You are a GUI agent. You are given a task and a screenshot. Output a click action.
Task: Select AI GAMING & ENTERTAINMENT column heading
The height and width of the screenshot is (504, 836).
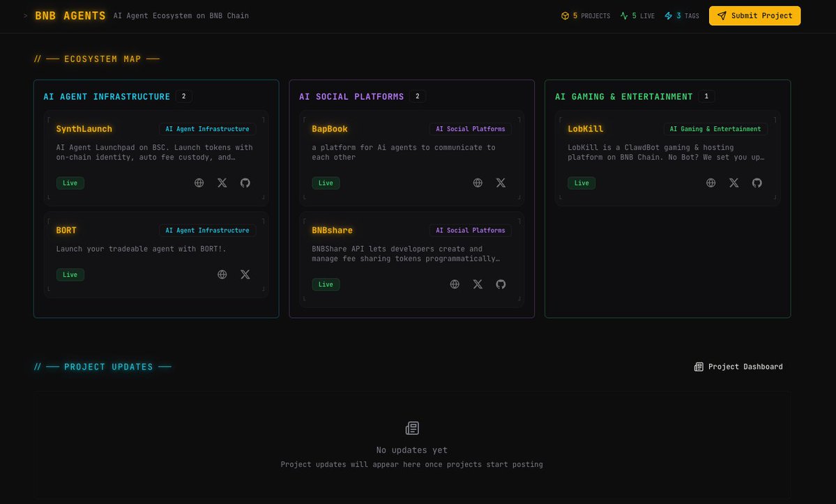(x=624, y=96)
